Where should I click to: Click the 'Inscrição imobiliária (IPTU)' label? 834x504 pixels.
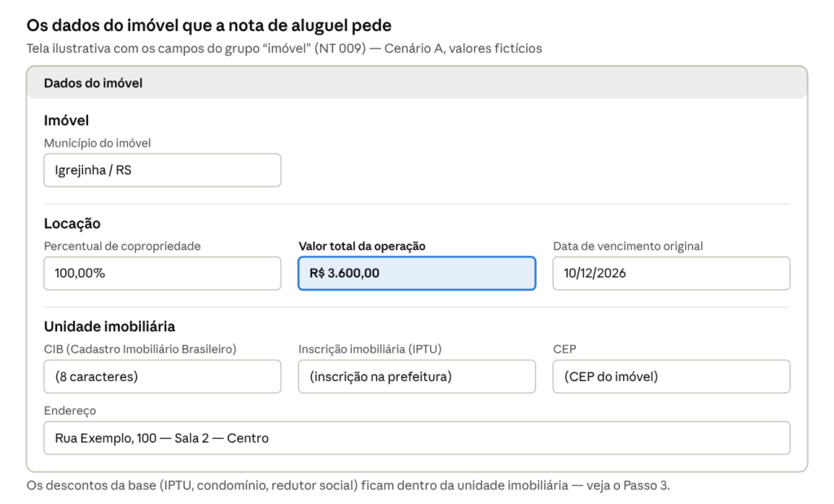pyautogui.click(x=371, y=349)
